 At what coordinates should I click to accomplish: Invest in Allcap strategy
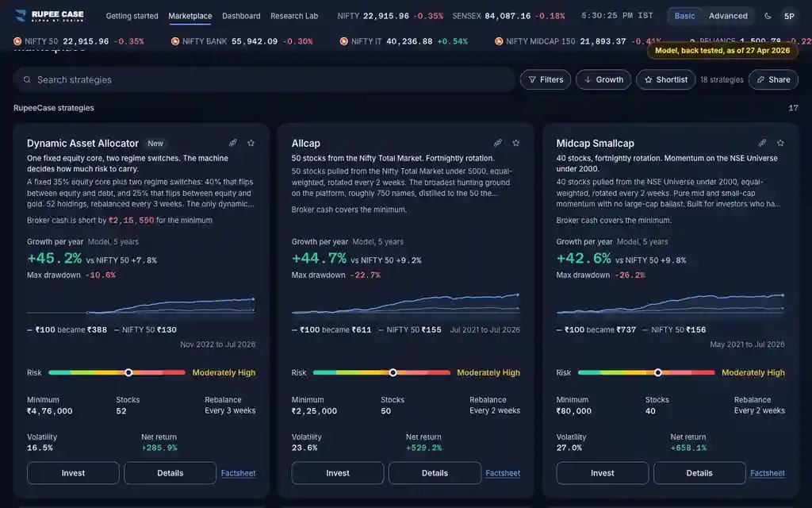(338, 473)
